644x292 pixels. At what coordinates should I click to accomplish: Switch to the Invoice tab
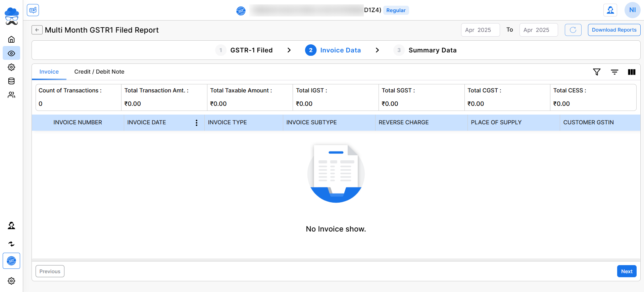pyautogui.click(x=49, y=72)
